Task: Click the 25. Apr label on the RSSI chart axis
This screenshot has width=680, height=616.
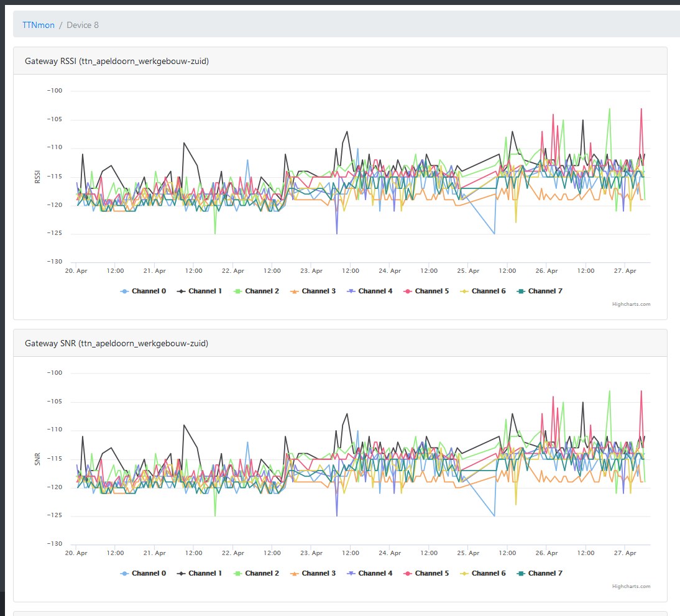Action: (x=469, y=270)
